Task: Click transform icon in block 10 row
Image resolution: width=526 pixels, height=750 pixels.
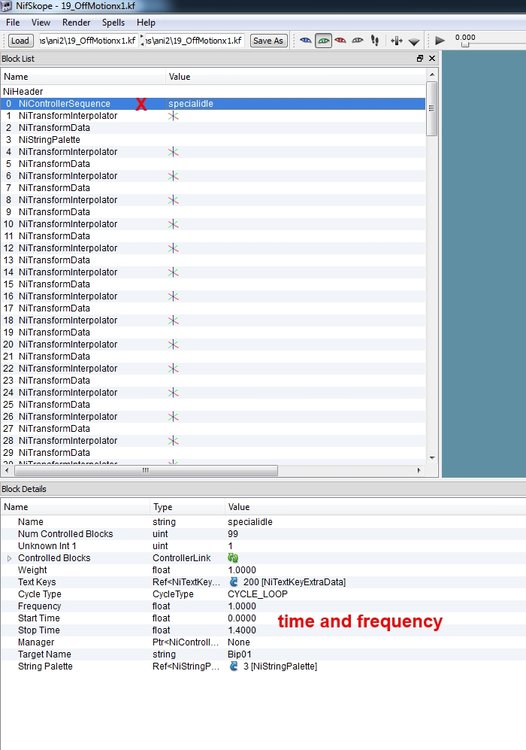Action: (173, 224)
